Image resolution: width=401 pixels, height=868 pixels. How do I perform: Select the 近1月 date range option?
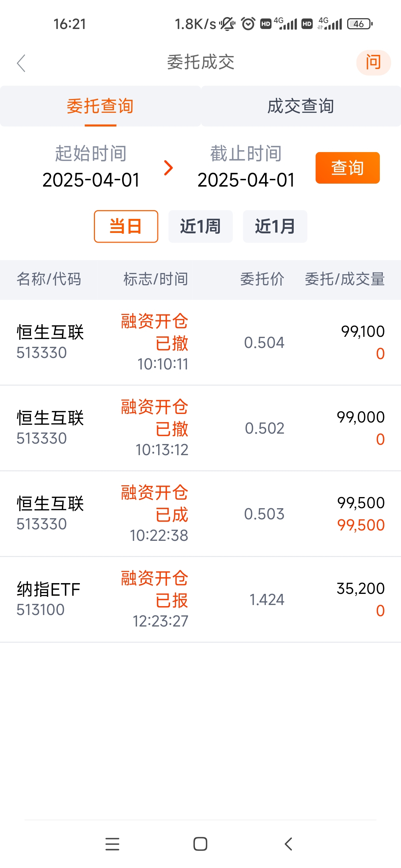275,226
